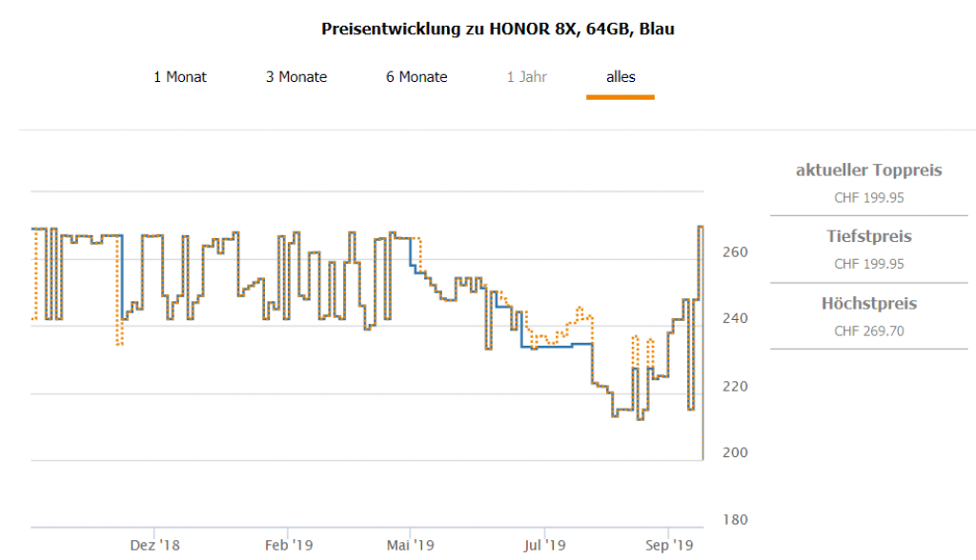Click the 'aktueller Toppreis' heading
This screenshot has height=560, width=976.
[x=868, y=170]
